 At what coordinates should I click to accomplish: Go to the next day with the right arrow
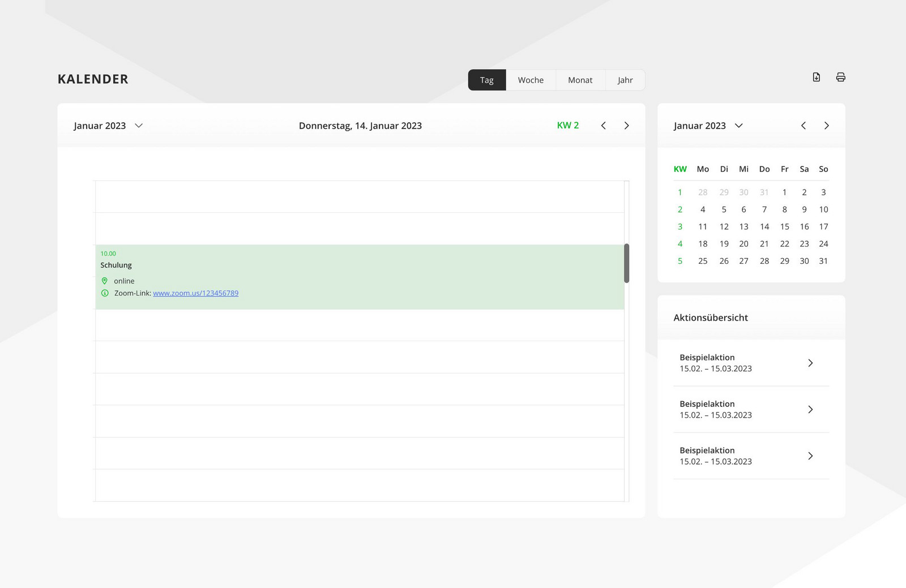(x=626, y=125)
